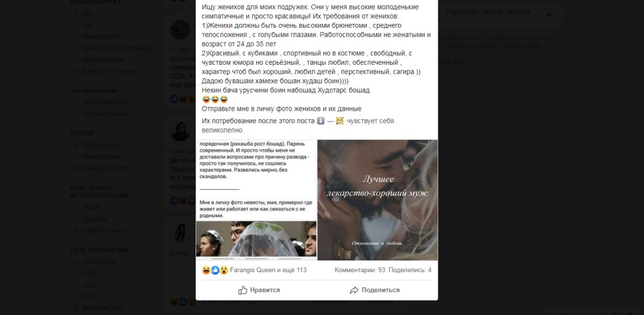Image resolution: width=644 pixels, height=315 pixels.
Task: Click the share arrow icon on Поделиться
Action: (x=354, y=290)
